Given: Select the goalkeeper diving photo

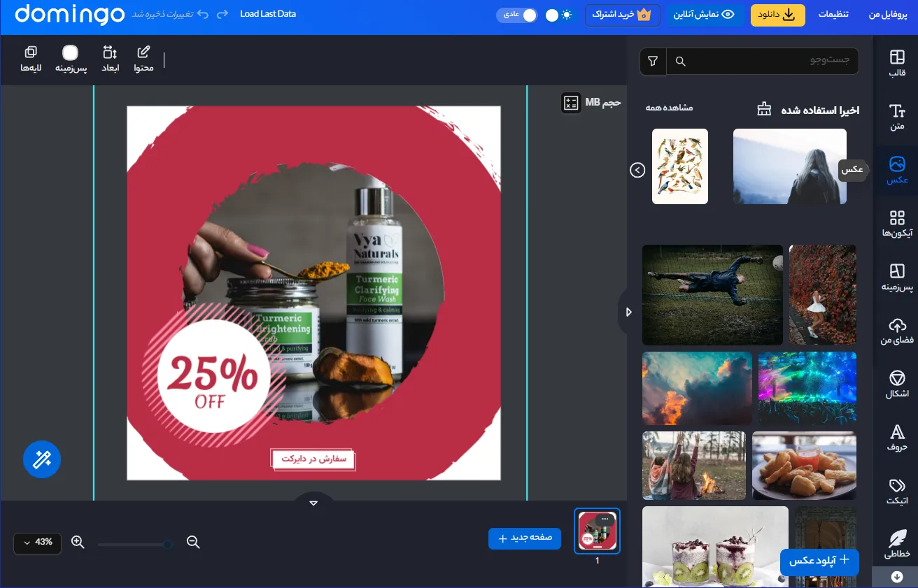Looking at the screenshot, I should tap(712, 294).
